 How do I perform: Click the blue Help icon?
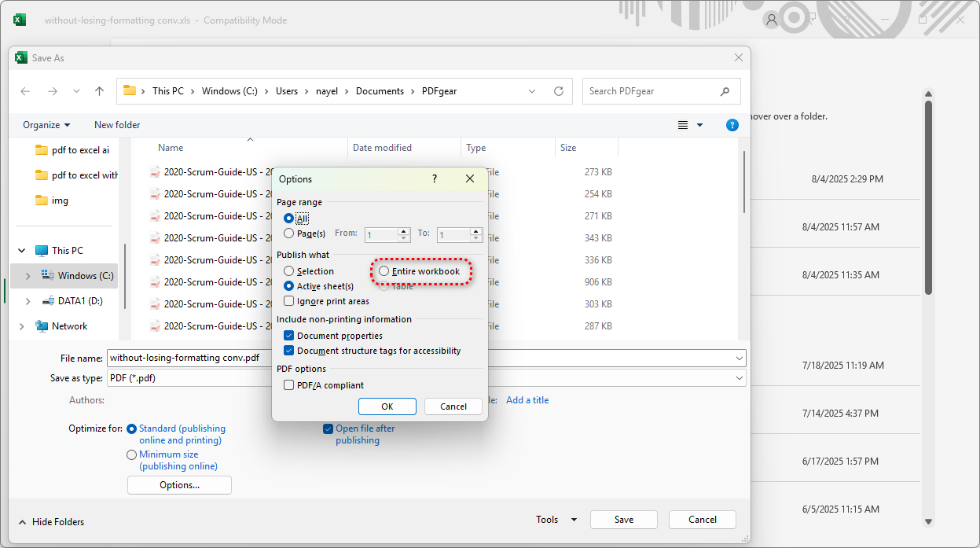[732, 125]
